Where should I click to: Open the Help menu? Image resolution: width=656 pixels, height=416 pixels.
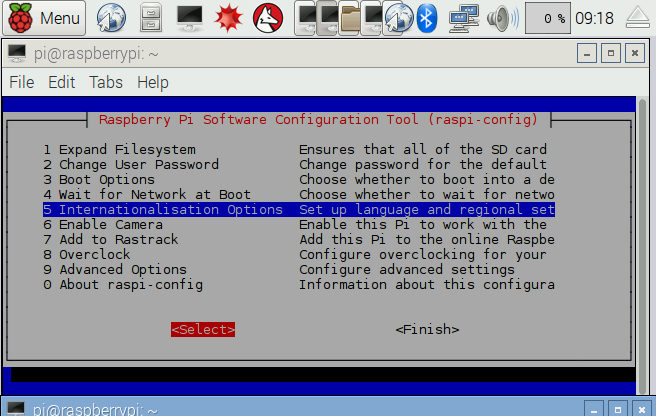153,82
